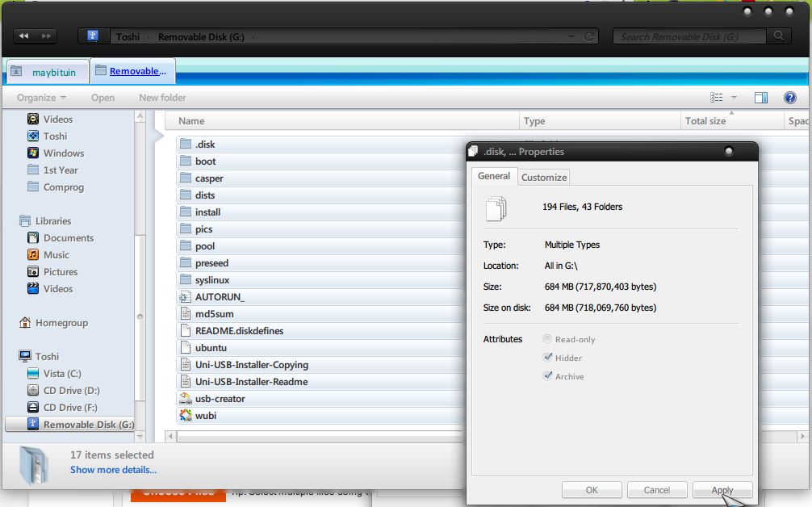
Task: Open the Organize dropdown menu
Action: pyautogui.click(x=41, y=98)
